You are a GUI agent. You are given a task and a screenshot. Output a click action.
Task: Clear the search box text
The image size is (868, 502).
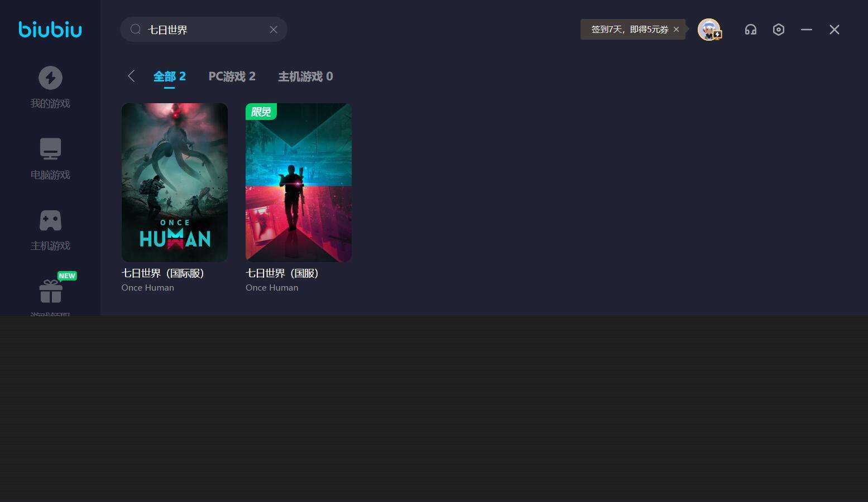pos(274,30)
